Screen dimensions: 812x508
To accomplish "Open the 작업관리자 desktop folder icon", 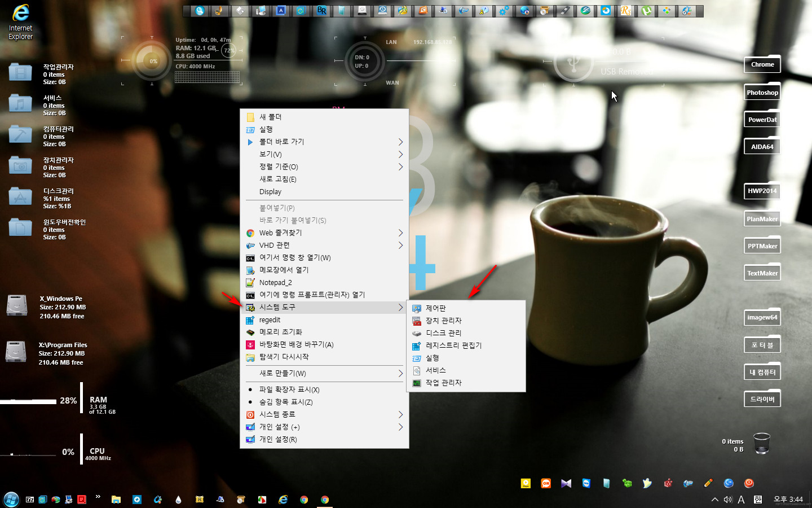I will (20, 73).
